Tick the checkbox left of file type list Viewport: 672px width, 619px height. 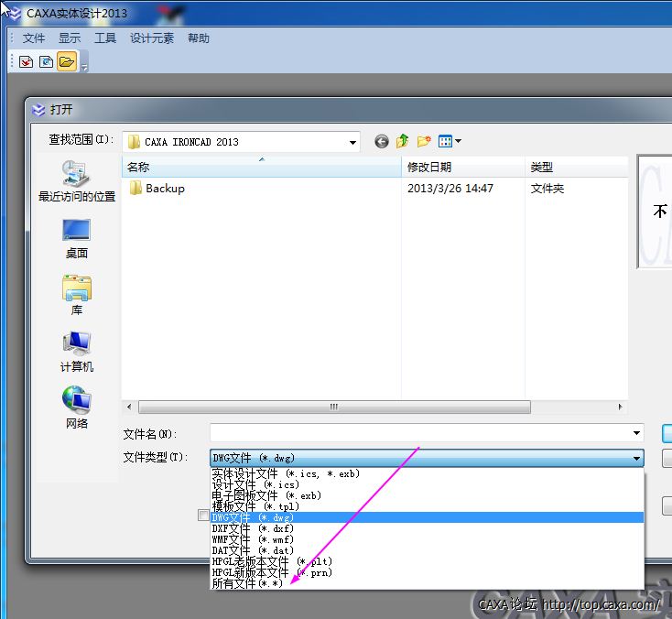coord(203,516)
